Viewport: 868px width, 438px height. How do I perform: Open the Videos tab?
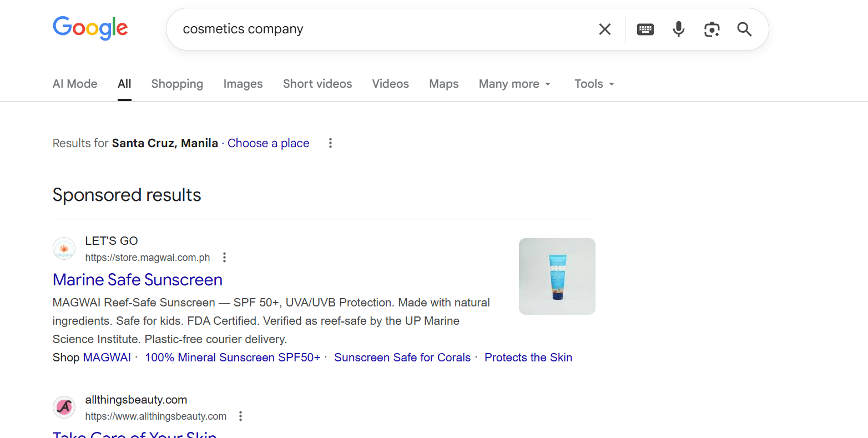(x=391, y=84)
